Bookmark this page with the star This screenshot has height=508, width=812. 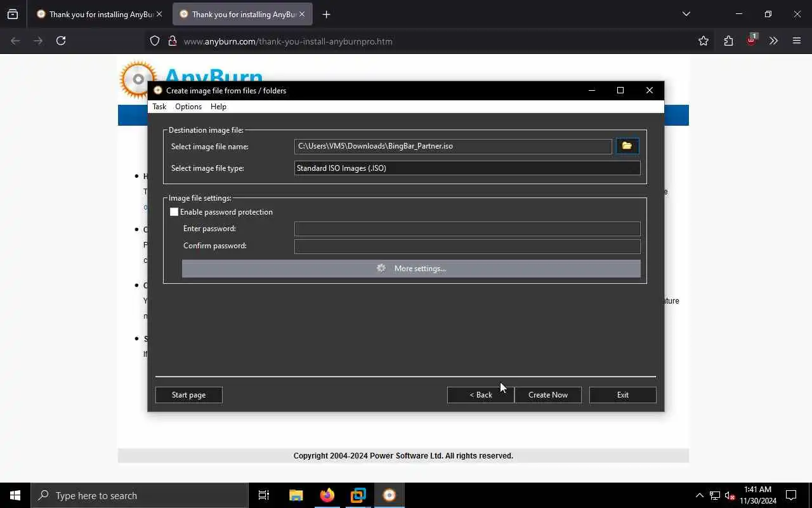tap(704, 41)
